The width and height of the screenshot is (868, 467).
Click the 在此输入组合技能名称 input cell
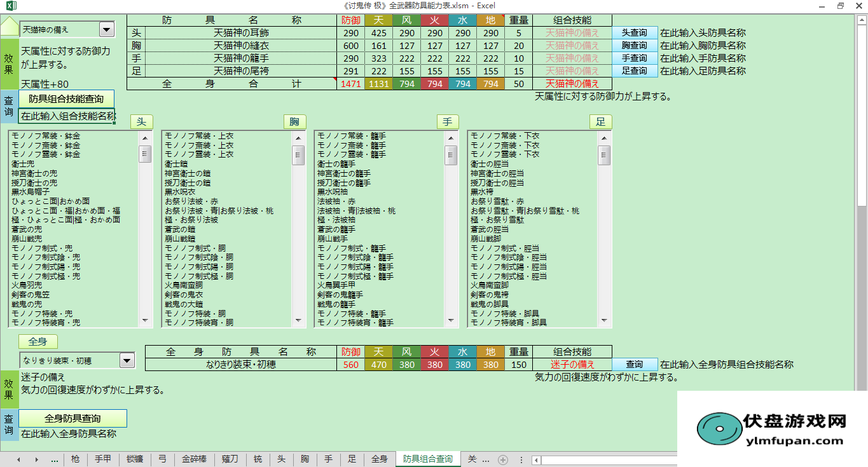pos(67,116)
